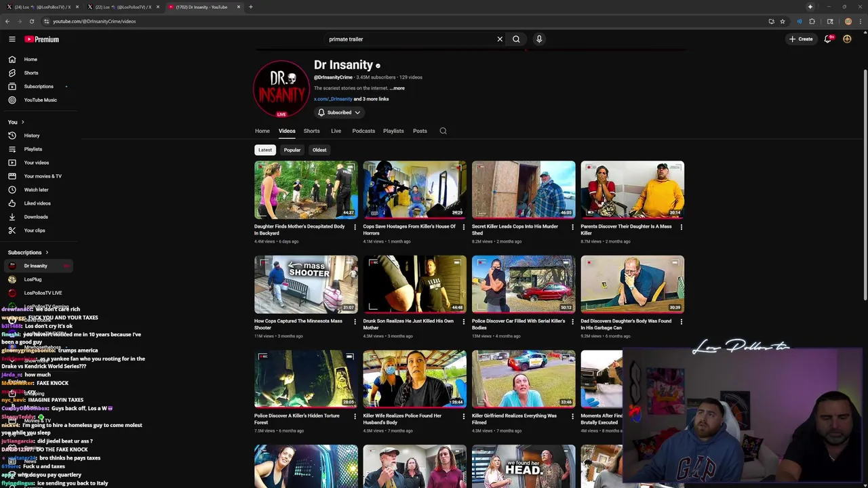This screenshot has height=488, width=868.
Task: Select the Oldest sort chip
Action: click(x=319, y=150)
